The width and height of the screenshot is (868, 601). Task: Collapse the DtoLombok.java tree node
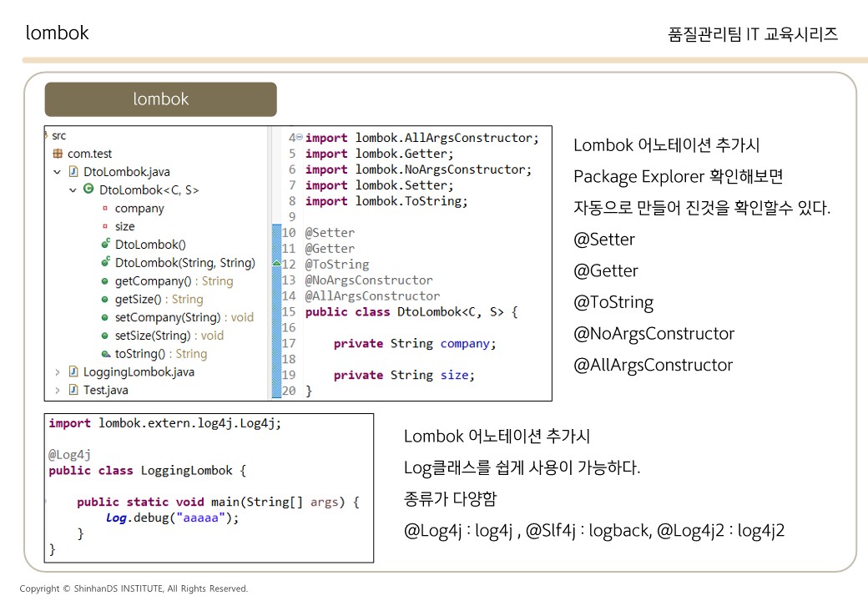pyautogui.click(x=57, y=172)
